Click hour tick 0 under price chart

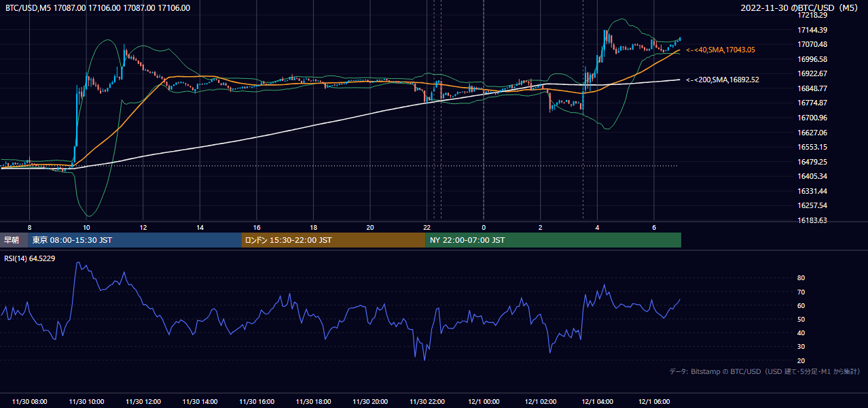(484, 226)
